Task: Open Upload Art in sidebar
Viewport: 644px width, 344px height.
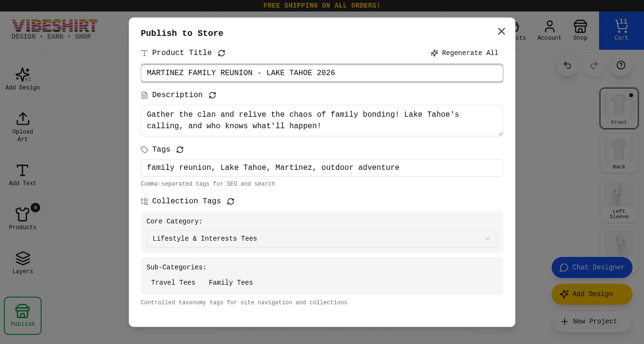Action: coord(22,127)
